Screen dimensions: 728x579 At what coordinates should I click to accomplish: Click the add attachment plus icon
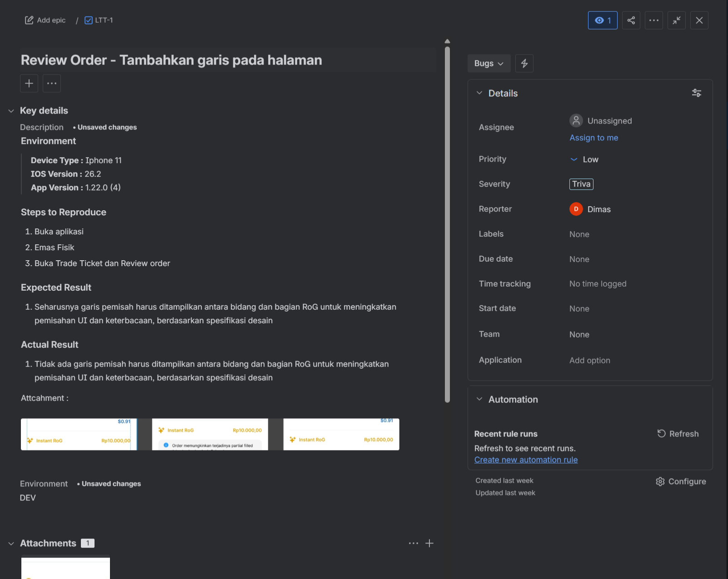coord(429,543)
